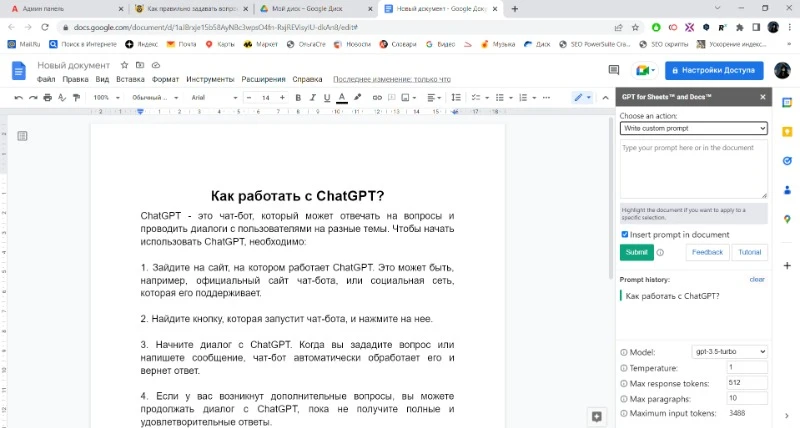
Task: Select prompt history entry Как работать с ChatGPT?
Action: tap(672, 296)
